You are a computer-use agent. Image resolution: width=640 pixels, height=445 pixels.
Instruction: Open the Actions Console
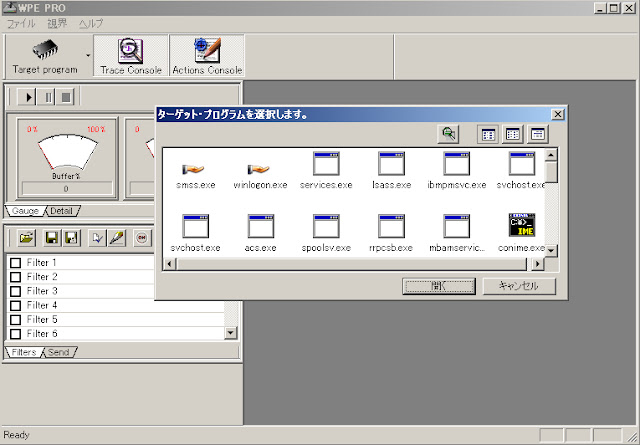tap(207, 56)
